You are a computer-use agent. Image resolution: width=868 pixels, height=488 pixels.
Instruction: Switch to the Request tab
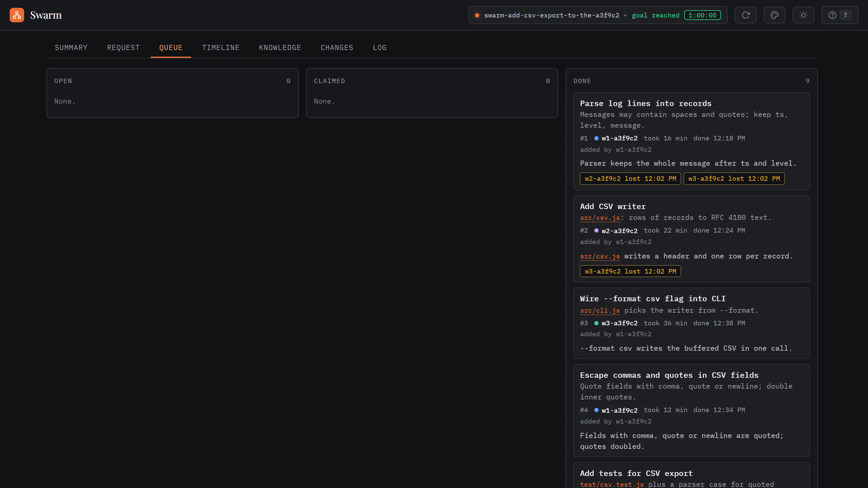[123, 48]
